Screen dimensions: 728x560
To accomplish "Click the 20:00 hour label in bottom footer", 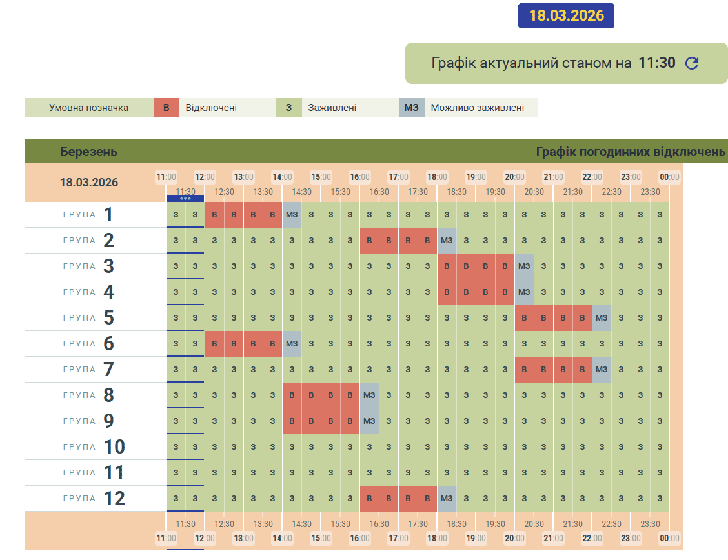I will 514,538.
